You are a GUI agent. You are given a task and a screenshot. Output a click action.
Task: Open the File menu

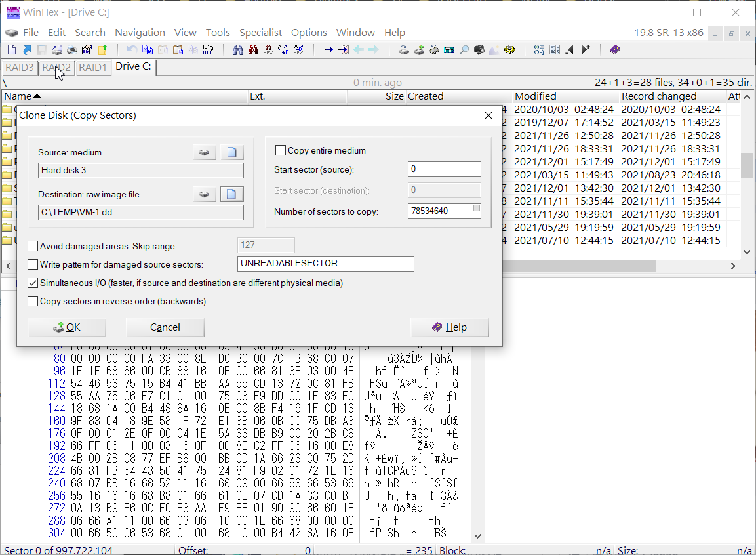click(30, 33)
